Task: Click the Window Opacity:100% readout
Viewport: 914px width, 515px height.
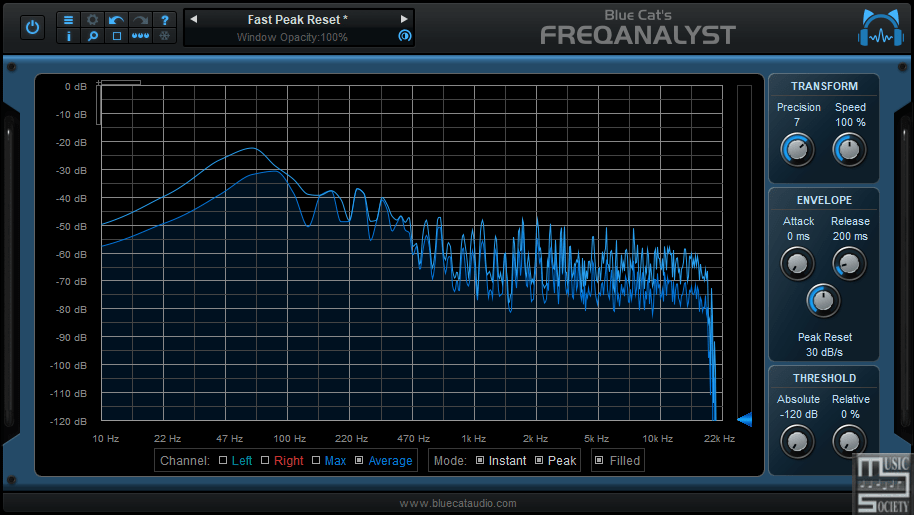Action: tap(292, 37)
